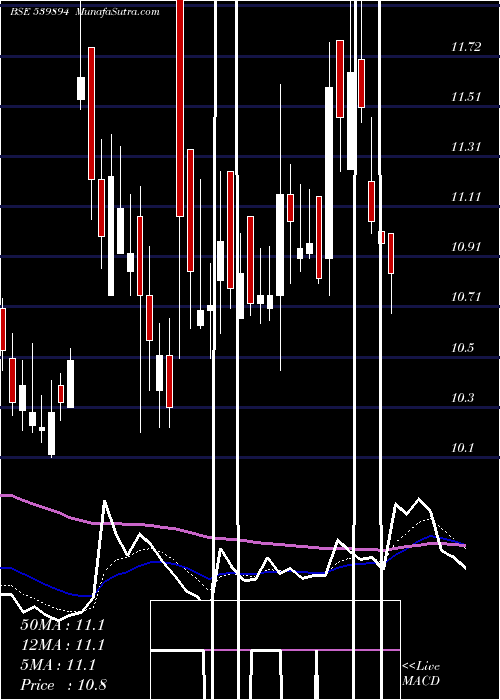Click the Price : 10.8 reading
Image resolution: width=500 pixels, height=700 pixels.
coord(63,685)
